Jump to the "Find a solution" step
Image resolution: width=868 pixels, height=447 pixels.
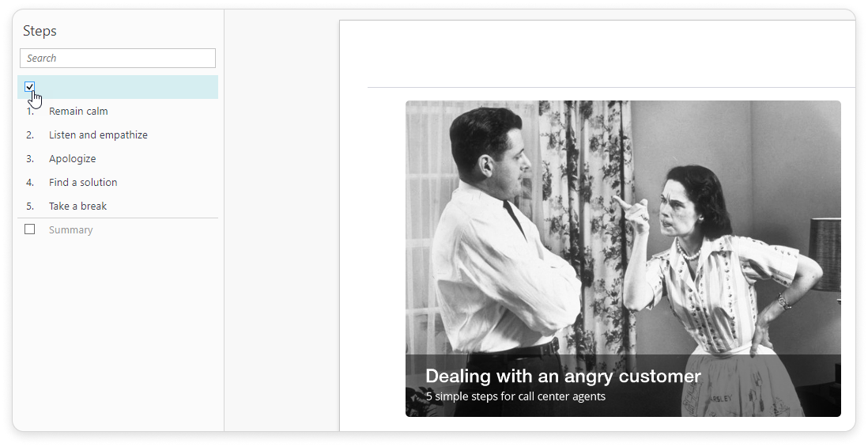tap(83, 182)
